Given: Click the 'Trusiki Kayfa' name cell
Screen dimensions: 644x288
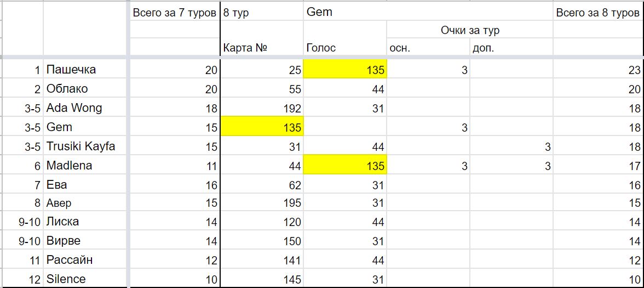Looking at the screenshot, I should click(x=87, y=146).
